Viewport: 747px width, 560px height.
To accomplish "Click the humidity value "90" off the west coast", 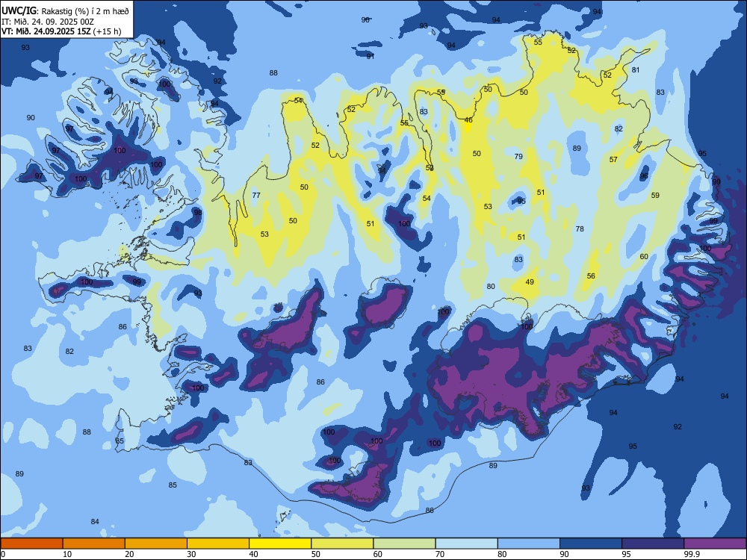I will [31, 118].
